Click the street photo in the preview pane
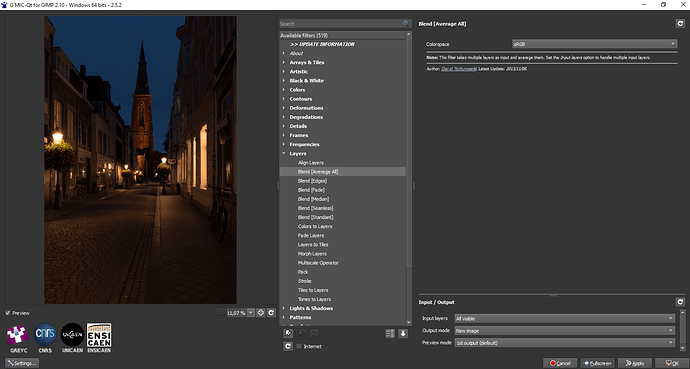 (140, 160)
